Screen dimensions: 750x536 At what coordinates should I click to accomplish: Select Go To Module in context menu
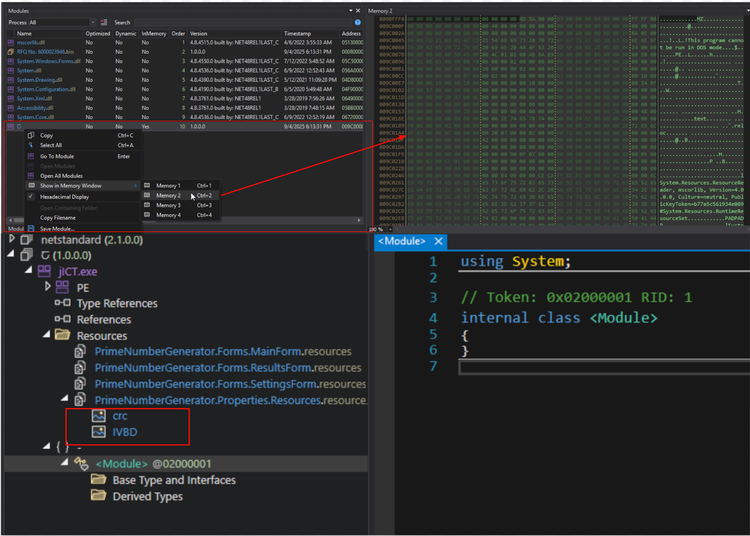(57, 156)
